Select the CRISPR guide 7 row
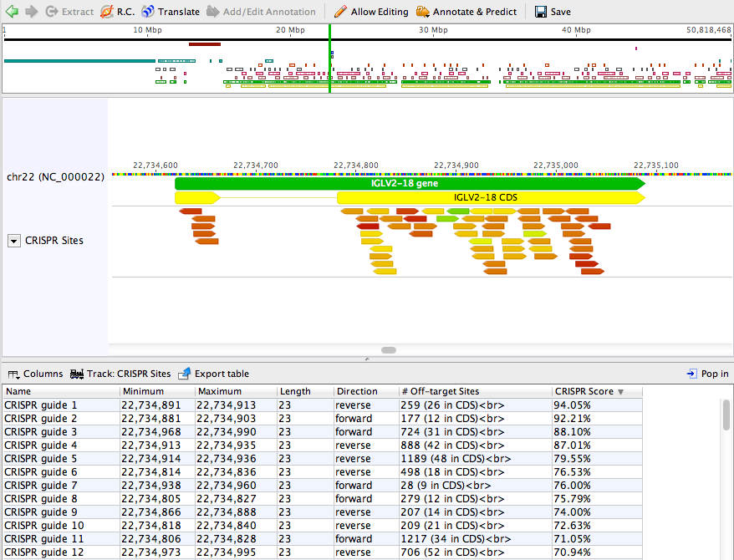The width and height of the screenshot is (734, 560). [323, 485]
